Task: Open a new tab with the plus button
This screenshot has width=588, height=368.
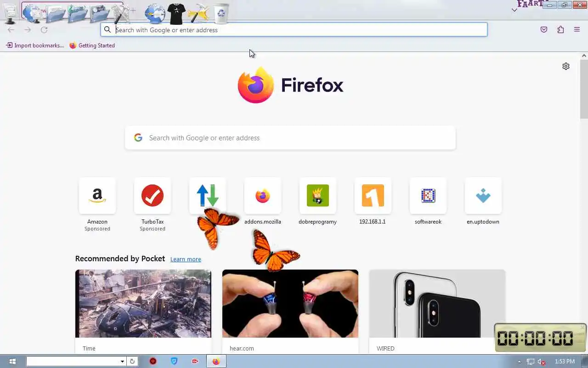Action: pos(133,10)
